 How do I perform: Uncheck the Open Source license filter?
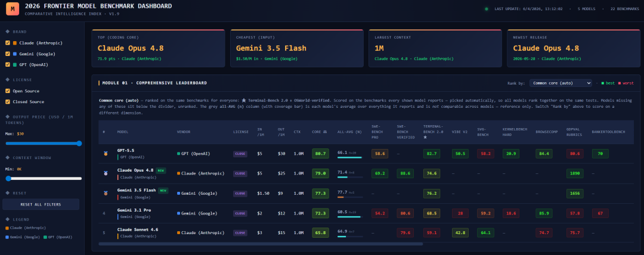(8, 91)
